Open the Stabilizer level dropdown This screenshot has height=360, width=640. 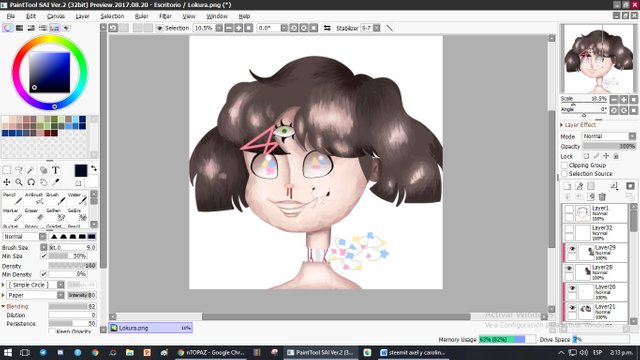[376, 28]
